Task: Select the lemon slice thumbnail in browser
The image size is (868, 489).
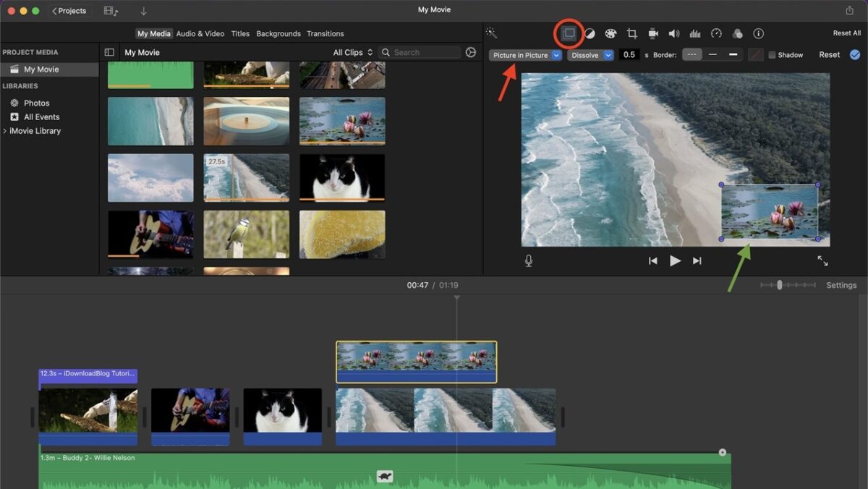Action: tap(342, 234)
